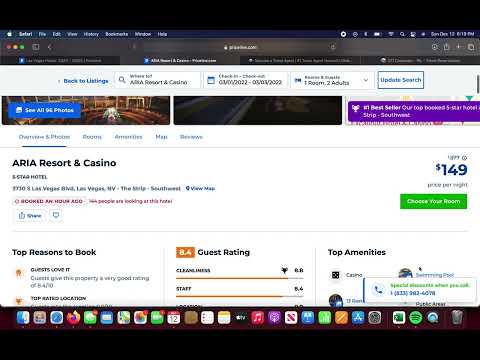Open the Check-in Check-out date picker
Image resolution: width=480 pixels, height=360 pixels.
point(245,80)
